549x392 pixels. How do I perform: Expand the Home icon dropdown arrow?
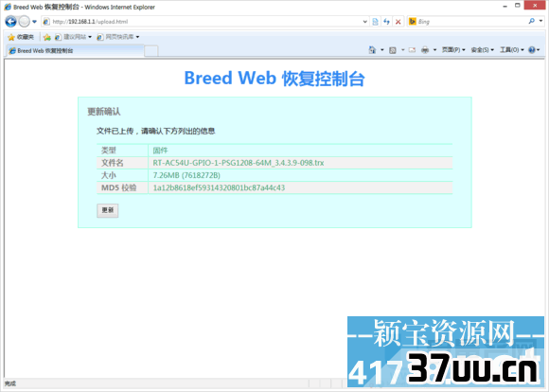coord(382,50)
